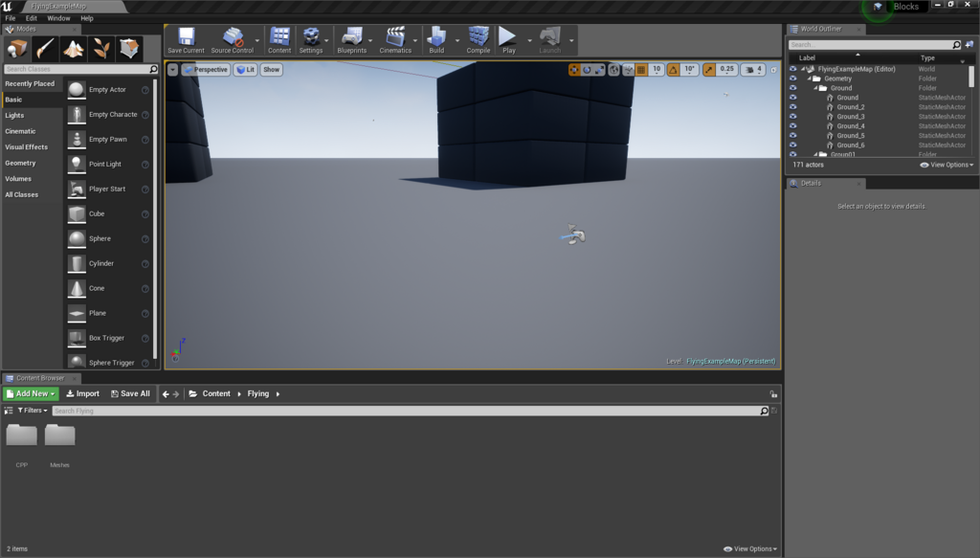Viewport: 980px width, 558px height.
Task: Open the Blueprints toolbar menu
Action: tap(352, 40)
